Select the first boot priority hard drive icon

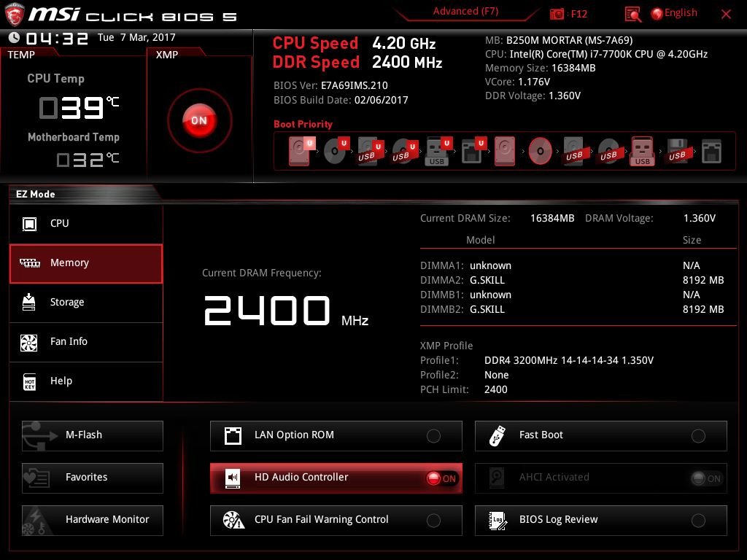pos(300,152)
